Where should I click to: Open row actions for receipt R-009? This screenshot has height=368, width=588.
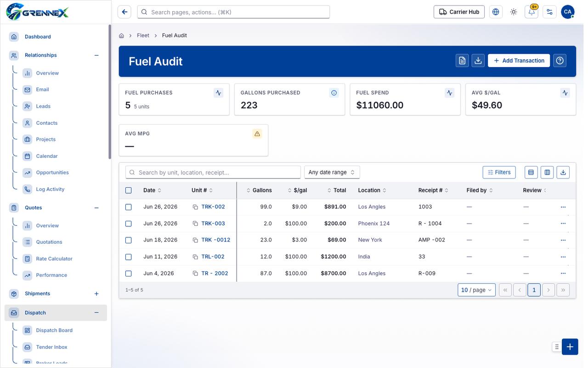[x=563, y=273]
